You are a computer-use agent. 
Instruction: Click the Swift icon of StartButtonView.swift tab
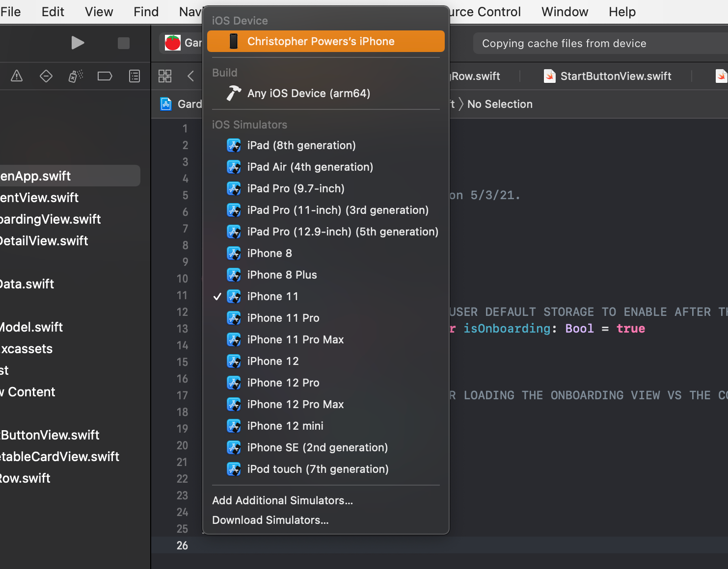[550, 76]
